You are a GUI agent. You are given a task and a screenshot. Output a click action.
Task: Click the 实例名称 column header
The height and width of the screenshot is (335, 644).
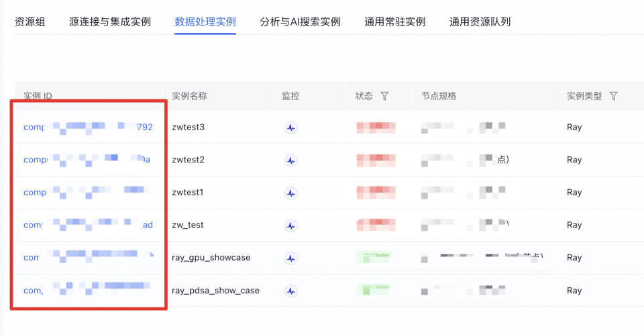click(189, 96)
